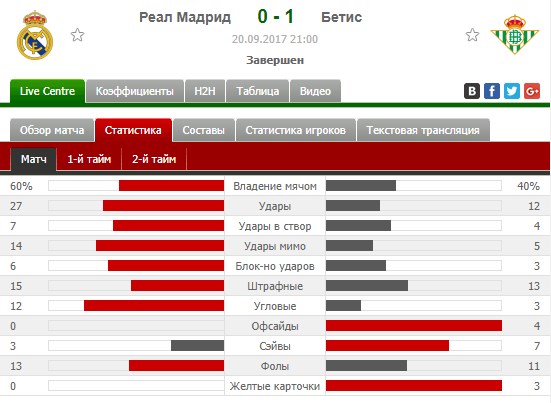Open the Таблица tab

click(x=258, y=91)
